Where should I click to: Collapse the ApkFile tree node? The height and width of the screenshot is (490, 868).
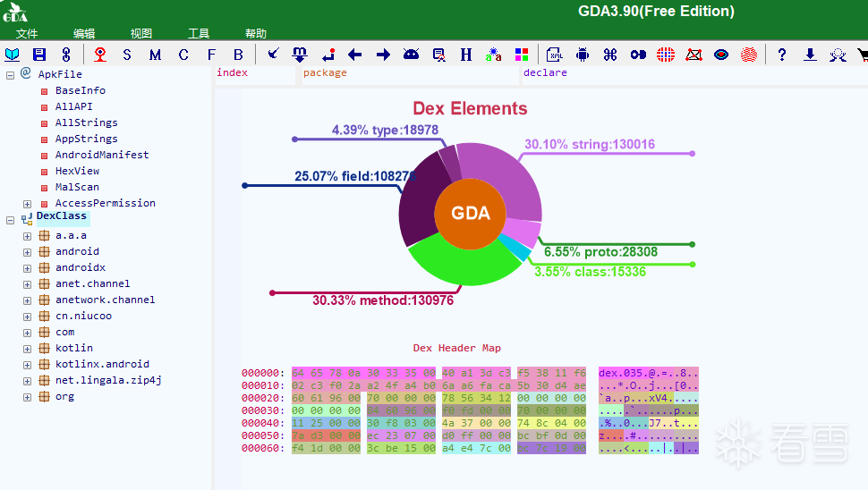coord(10,74)
